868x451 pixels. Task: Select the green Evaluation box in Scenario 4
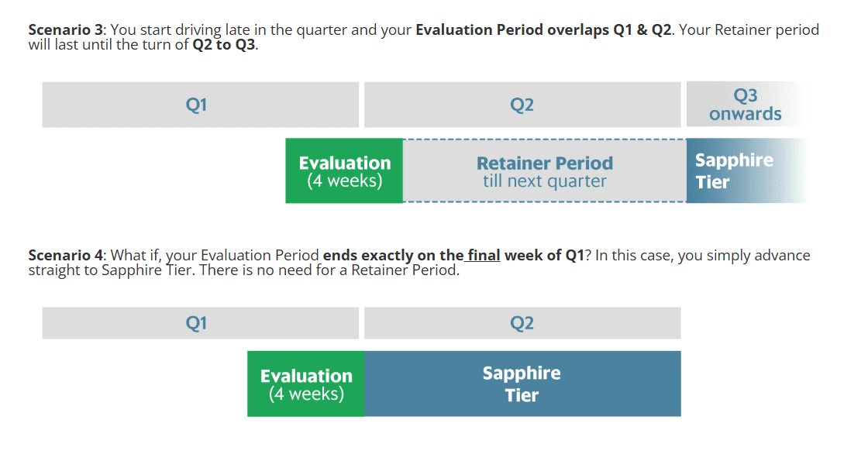coord(306,384)
